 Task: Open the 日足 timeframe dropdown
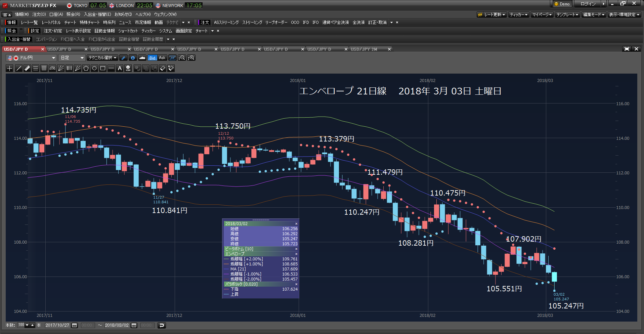tap(72, 58)
